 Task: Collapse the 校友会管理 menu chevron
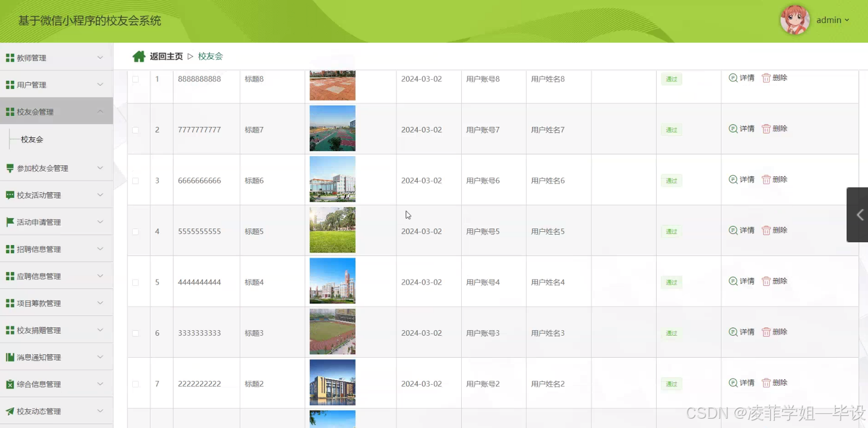click(100, 111)
